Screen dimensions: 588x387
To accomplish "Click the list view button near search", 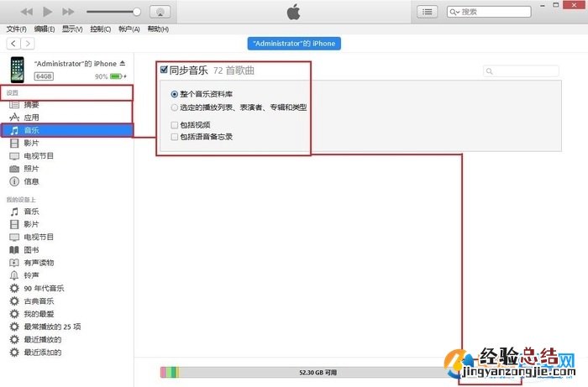I will point(427,12).
